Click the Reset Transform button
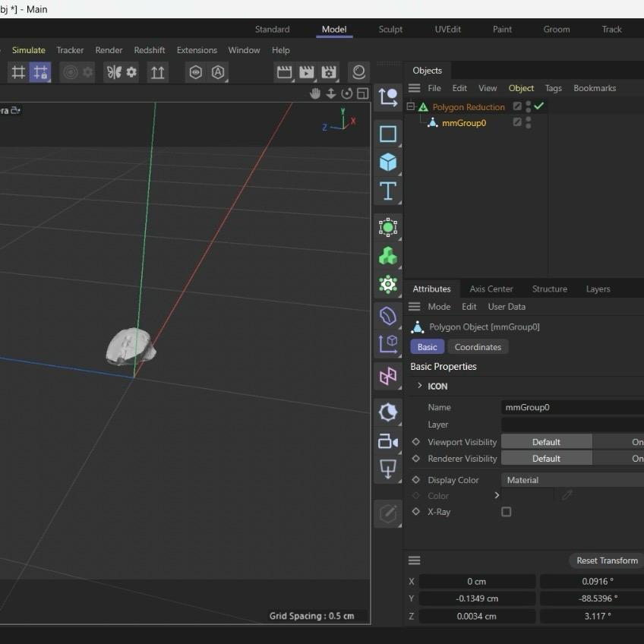644x644 pixels. pyautogui.click(x=605, y=560)
